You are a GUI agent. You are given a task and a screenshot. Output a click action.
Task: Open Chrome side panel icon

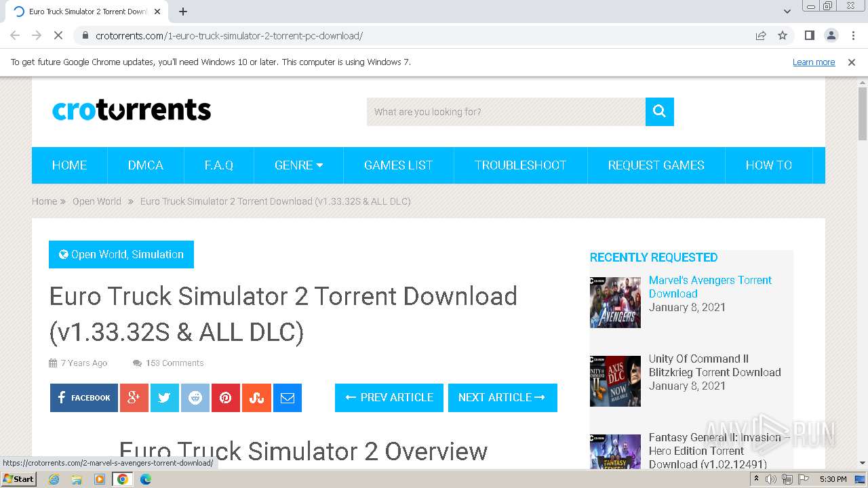click(x=809, y=35)
